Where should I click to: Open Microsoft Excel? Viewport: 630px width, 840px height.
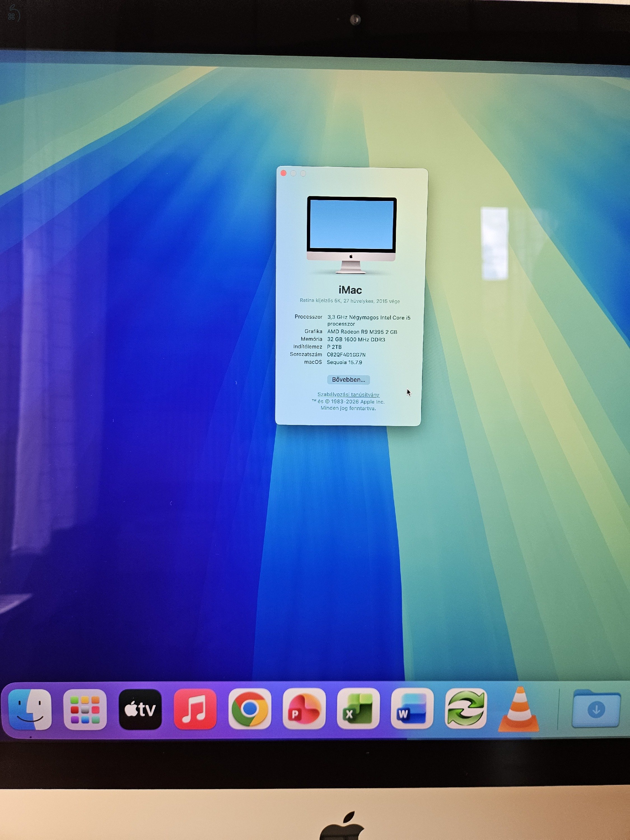(358, 709)
